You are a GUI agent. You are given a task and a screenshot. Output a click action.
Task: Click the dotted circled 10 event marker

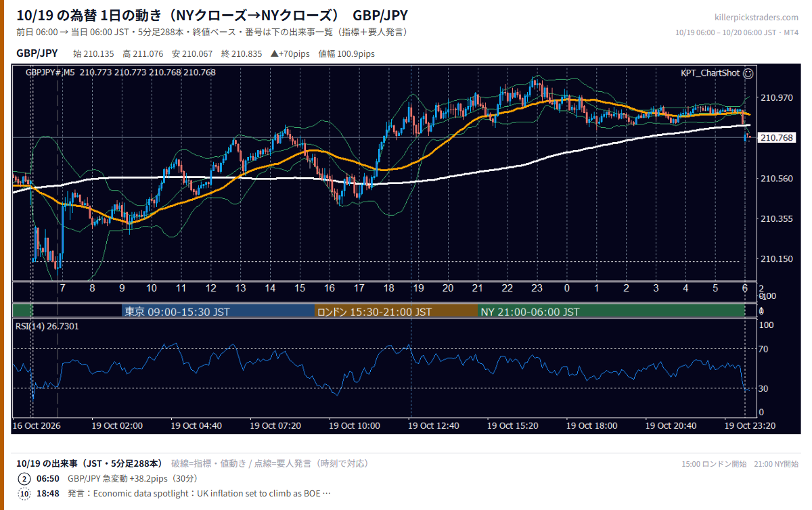(24, 494)
